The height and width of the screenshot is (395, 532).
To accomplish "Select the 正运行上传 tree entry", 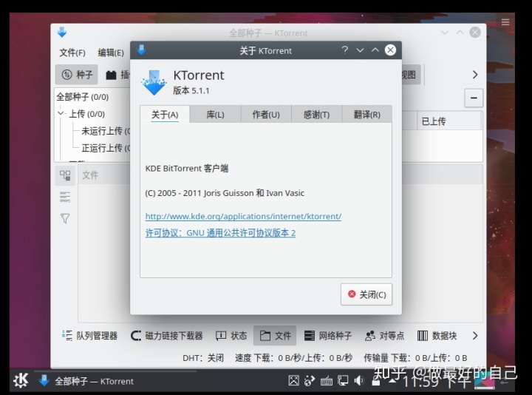I will tap(106, 148).
